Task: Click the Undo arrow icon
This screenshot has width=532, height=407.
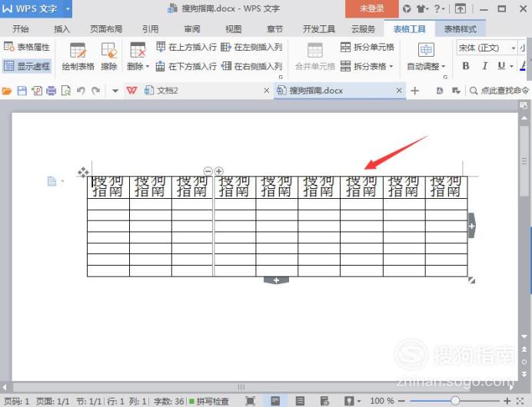Action: pyautogui.click(x=81, y=91)
